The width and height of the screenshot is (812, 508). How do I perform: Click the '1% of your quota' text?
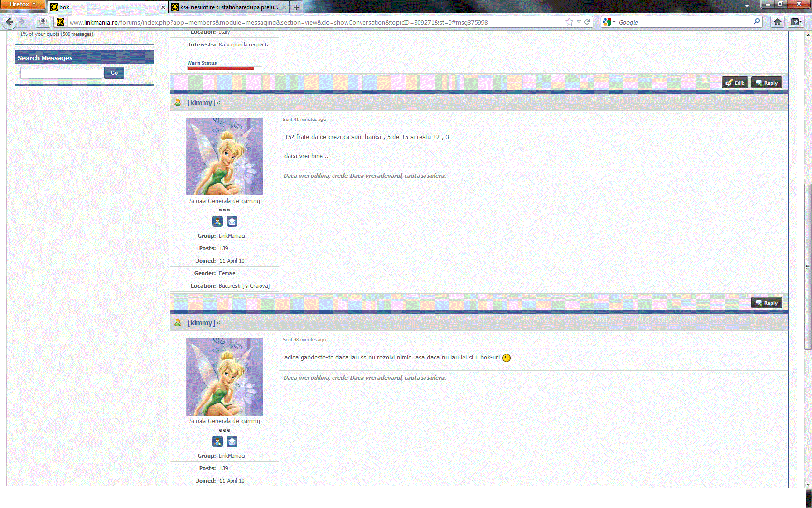point(57,34)
